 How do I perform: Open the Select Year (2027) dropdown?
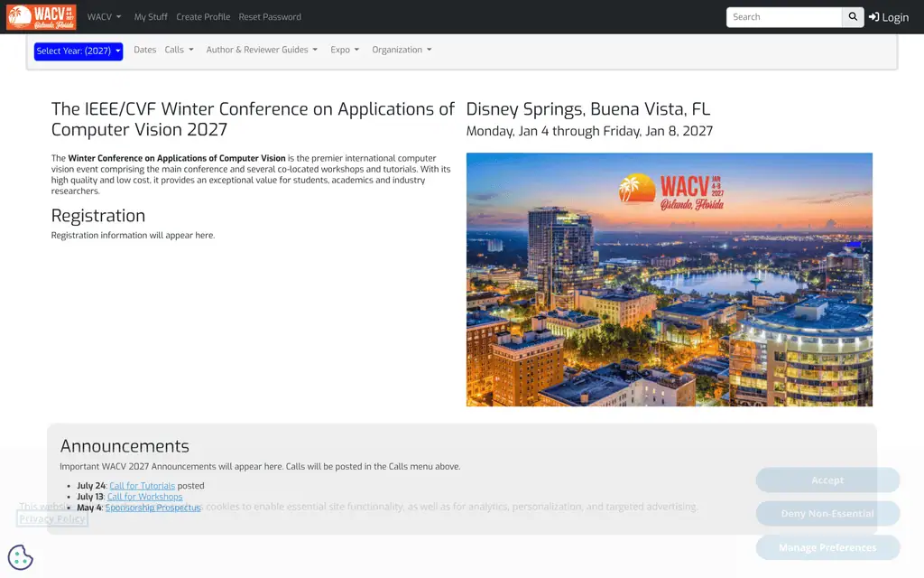[x=79, y=51]
